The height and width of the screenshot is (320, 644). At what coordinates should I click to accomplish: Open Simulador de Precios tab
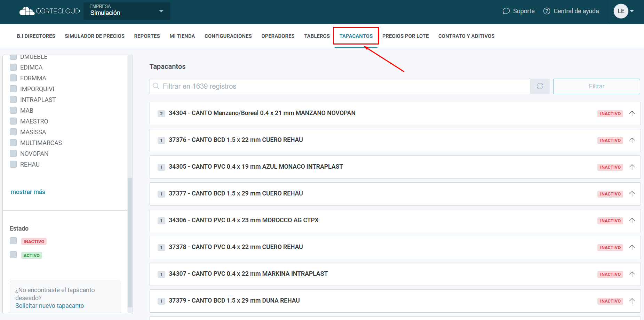[95, 36]
